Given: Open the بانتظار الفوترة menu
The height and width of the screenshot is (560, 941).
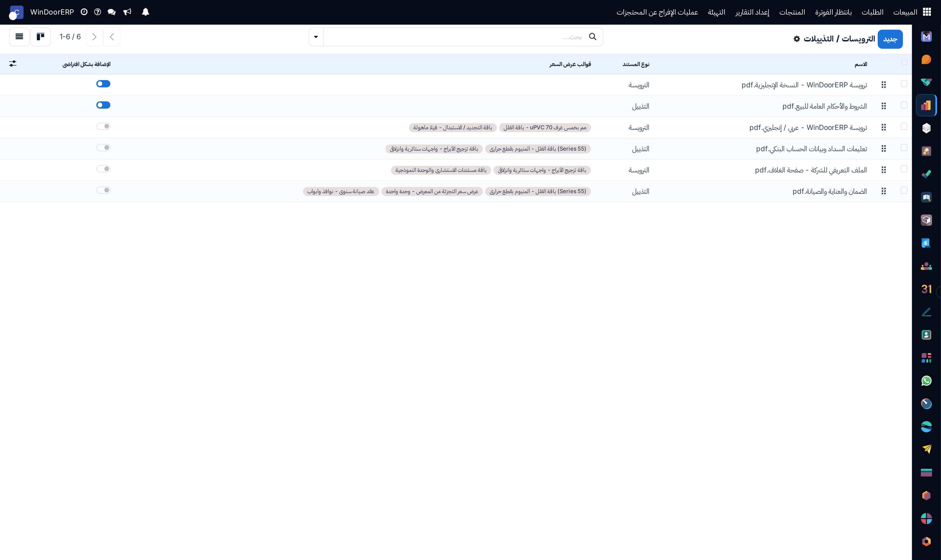Looking at the screenshot, I should [833, 12].
